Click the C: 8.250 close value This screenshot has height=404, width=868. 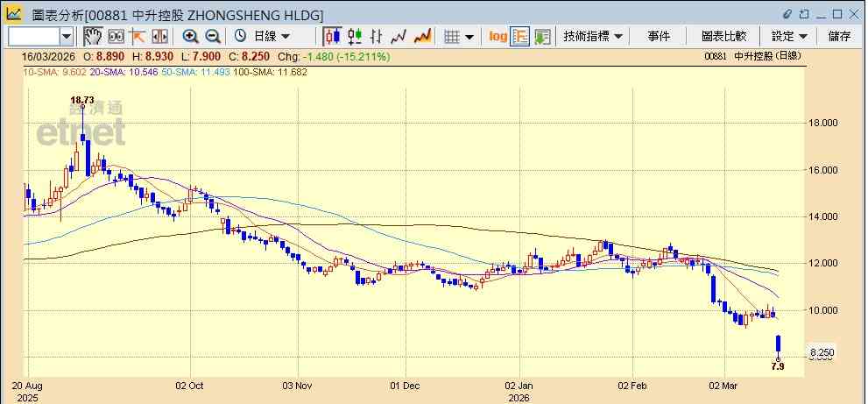coord(249,57)
